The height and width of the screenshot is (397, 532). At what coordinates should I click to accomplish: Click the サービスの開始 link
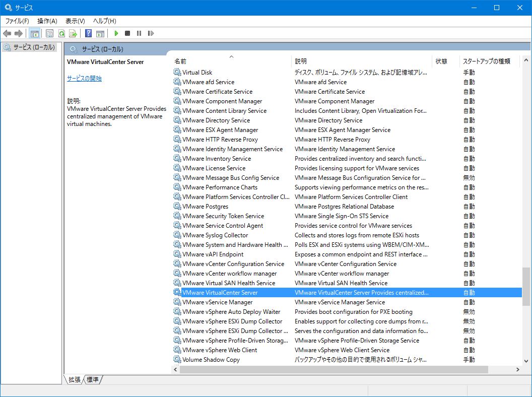pyautogui.click(x=84, y=79)
